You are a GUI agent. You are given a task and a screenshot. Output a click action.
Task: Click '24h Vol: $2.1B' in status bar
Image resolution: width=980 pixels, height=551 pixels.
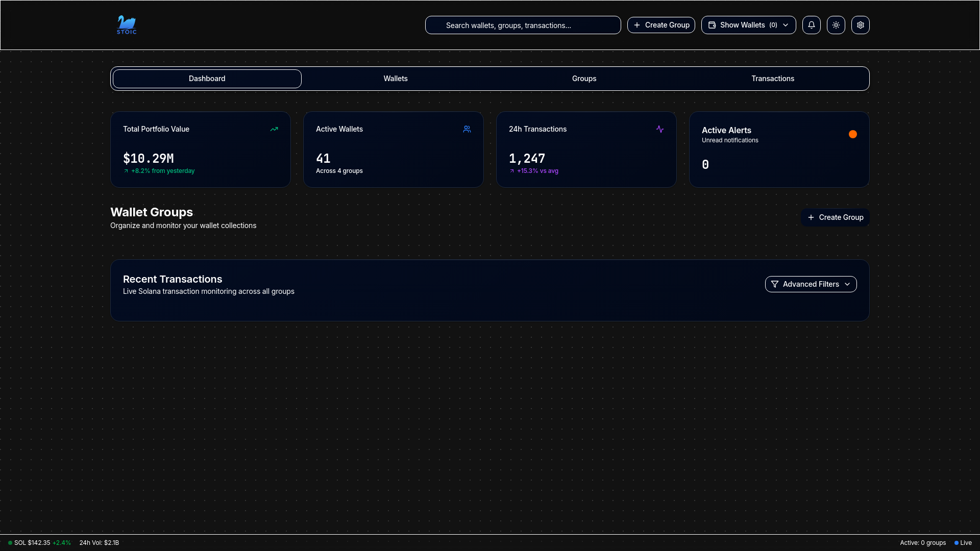point(99,543)
